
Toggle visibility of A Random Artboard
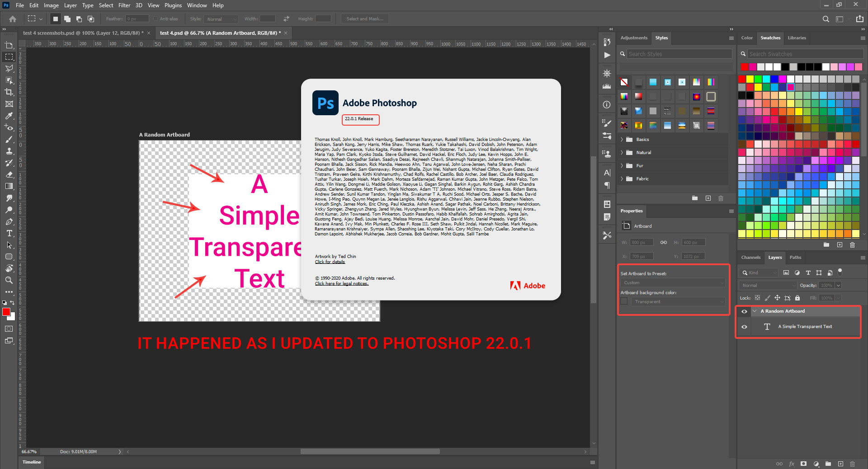(745, 311)
